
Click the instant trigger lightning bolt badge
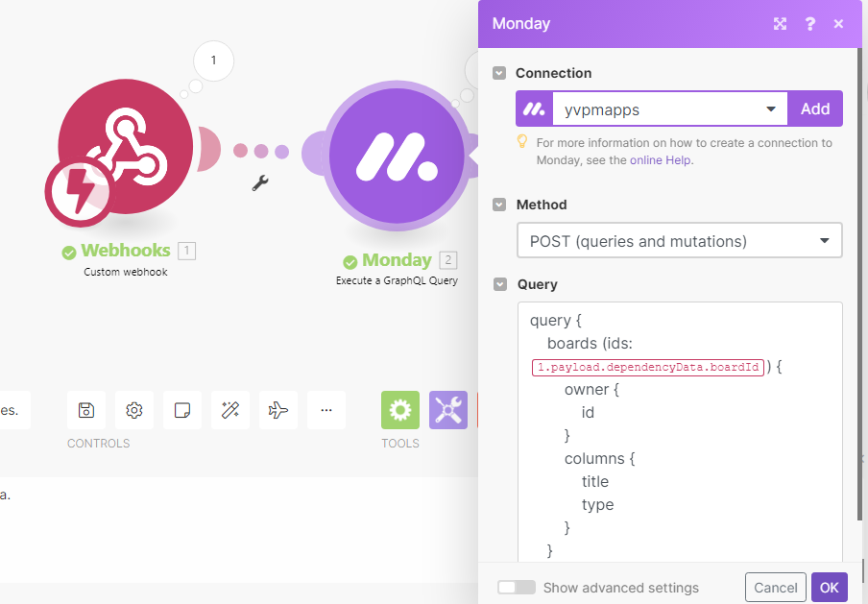(81, 191)
